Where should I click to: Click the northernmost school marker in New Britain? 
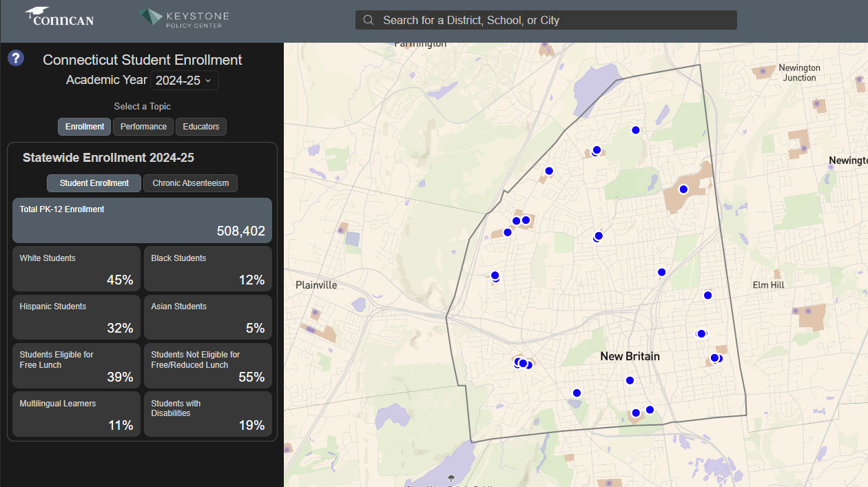point(635,129)
